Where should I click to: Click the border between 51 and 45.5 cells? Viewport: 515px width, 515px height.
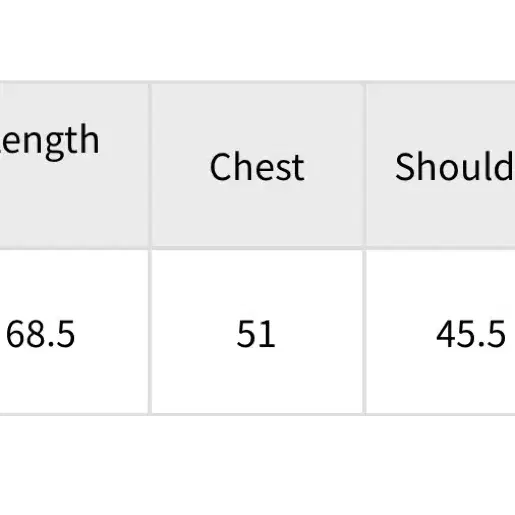coord(364,332)
